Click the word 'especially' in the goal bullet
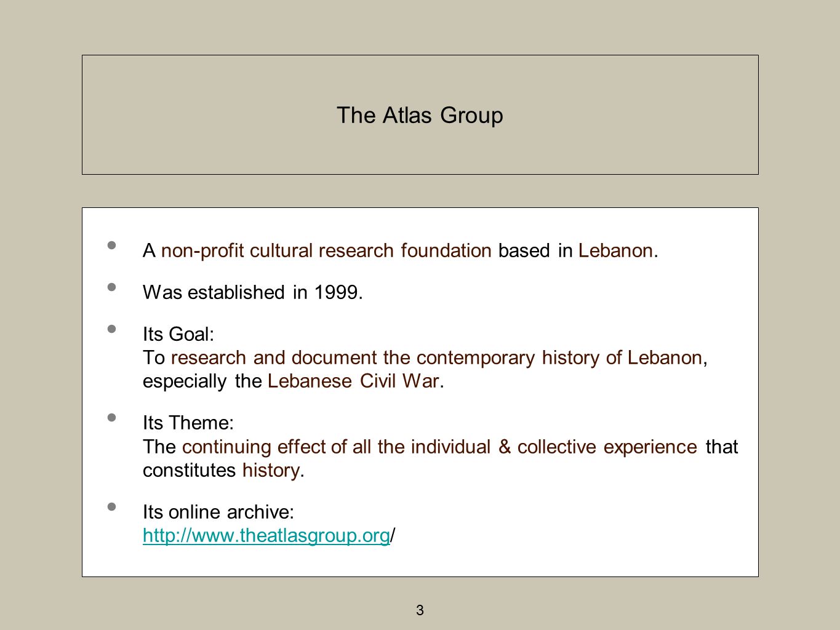Image resolution: width=840 pixels, height=630 pixels. click(185, 381)
